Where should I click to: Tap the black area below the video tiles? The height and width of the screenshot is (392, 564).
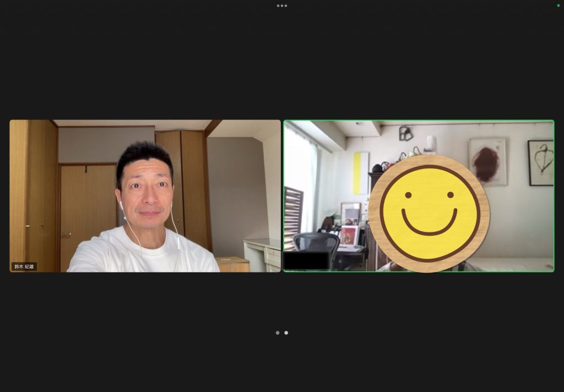[282, 363]
